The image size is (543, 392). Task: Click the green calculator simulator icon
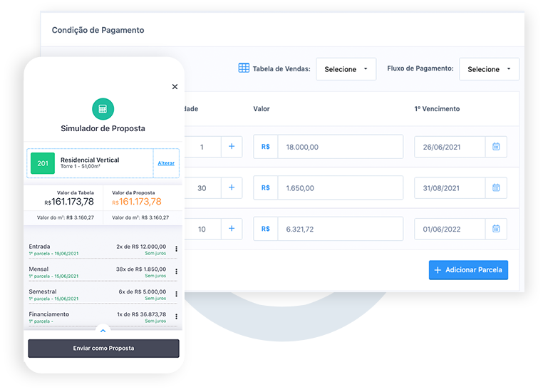(103, 109)
